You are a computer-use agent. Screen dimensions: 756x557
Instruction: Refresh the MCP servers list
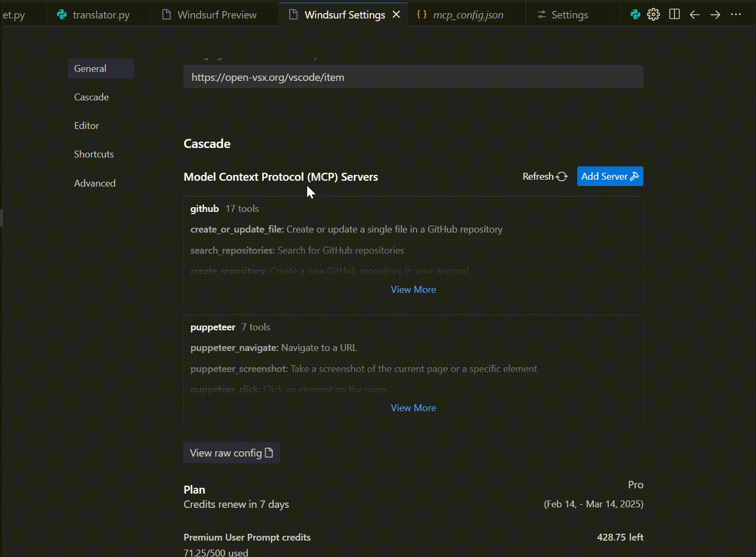[545, 177]
